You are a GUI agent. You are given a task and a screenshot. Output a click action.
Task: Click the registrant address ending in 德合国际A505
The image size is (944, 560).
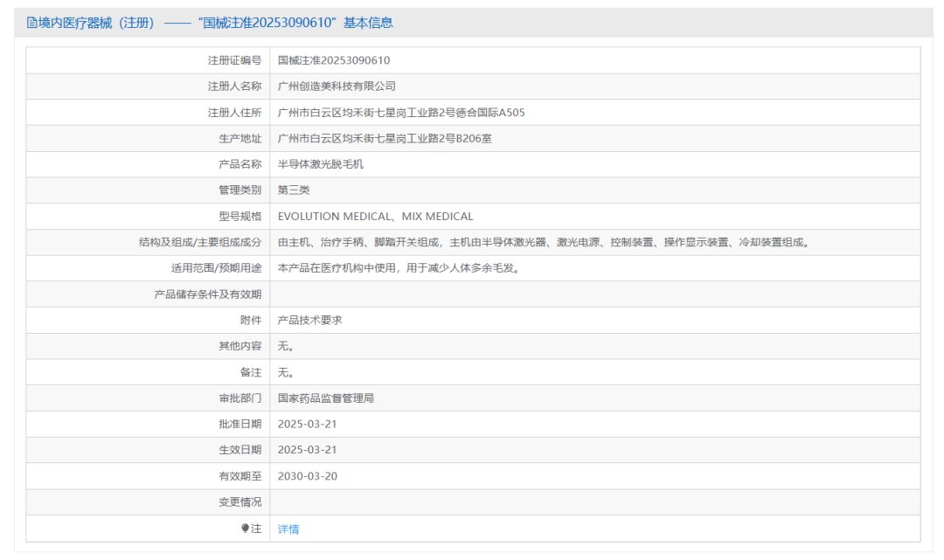coord(400,113)
